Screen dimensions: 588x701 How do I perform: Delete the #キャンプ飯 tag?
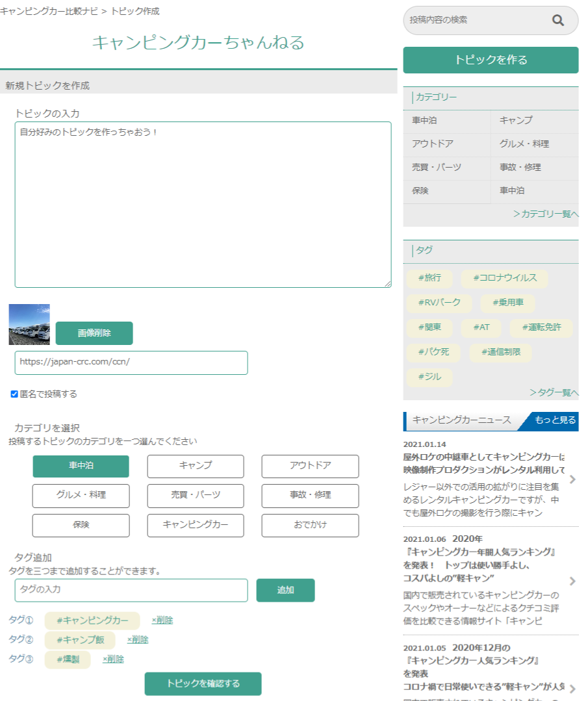[138, 639]
